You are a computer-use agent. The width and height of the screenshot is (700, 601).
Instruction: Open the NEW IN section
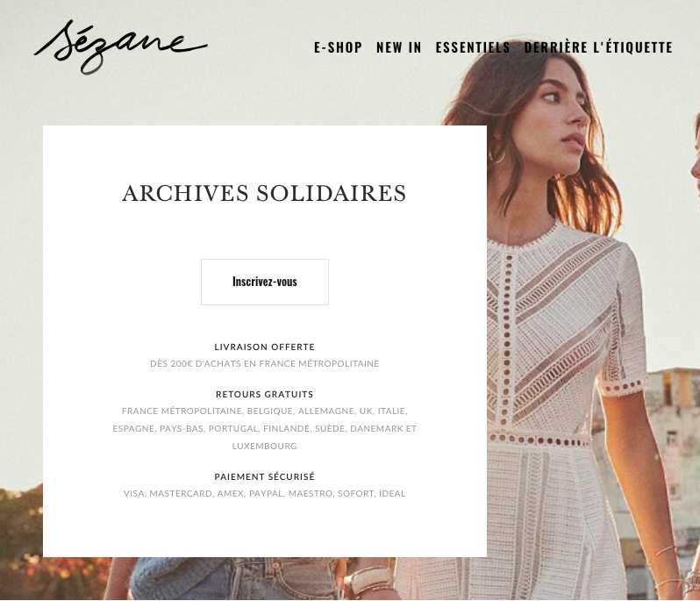398,47
